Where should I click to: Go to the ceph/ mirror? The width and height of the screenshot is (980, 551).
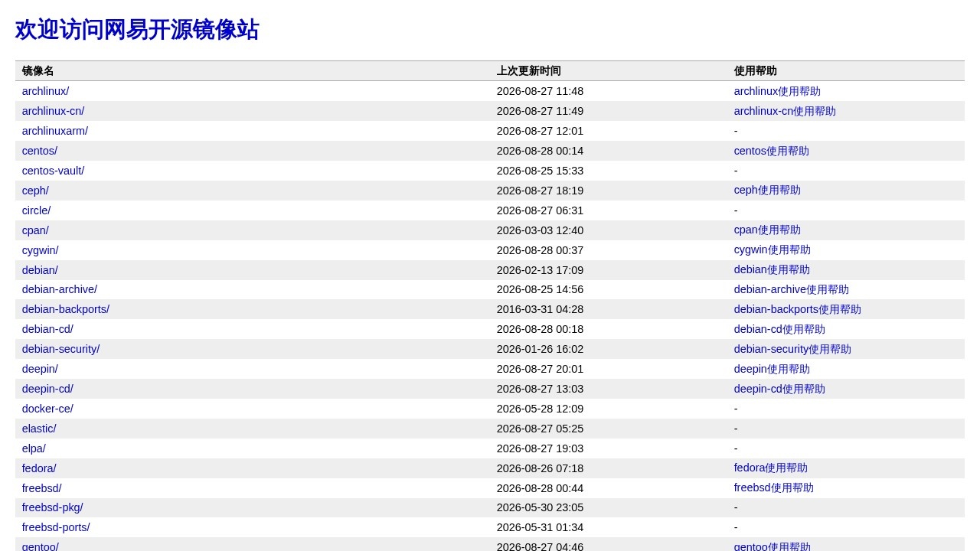tap(35, 191)
